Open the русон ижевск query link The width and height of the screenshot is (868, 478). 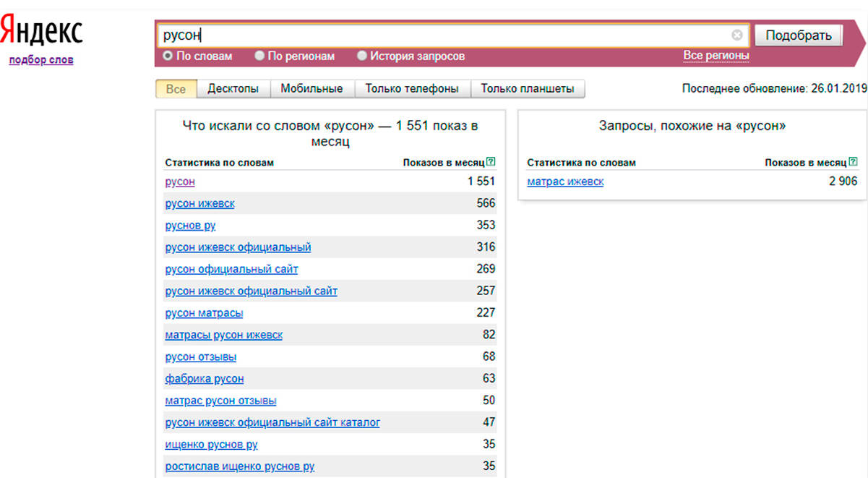coord(199,204)
